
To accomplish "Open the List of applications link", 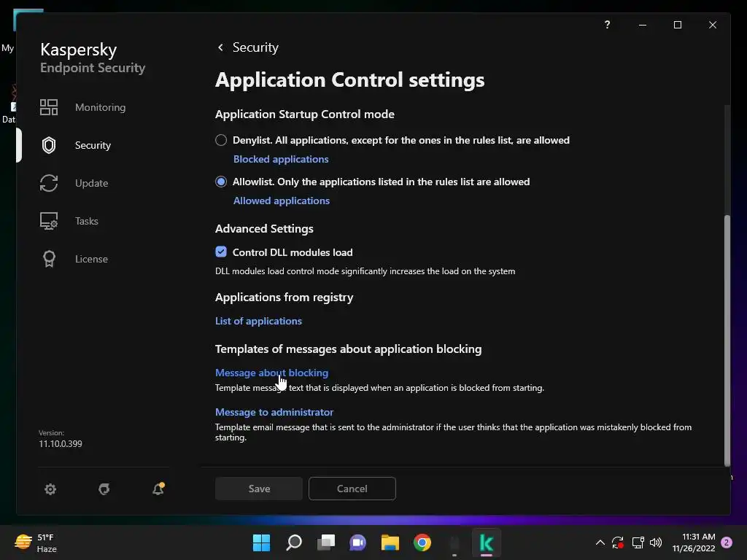I will coord(258,321).
